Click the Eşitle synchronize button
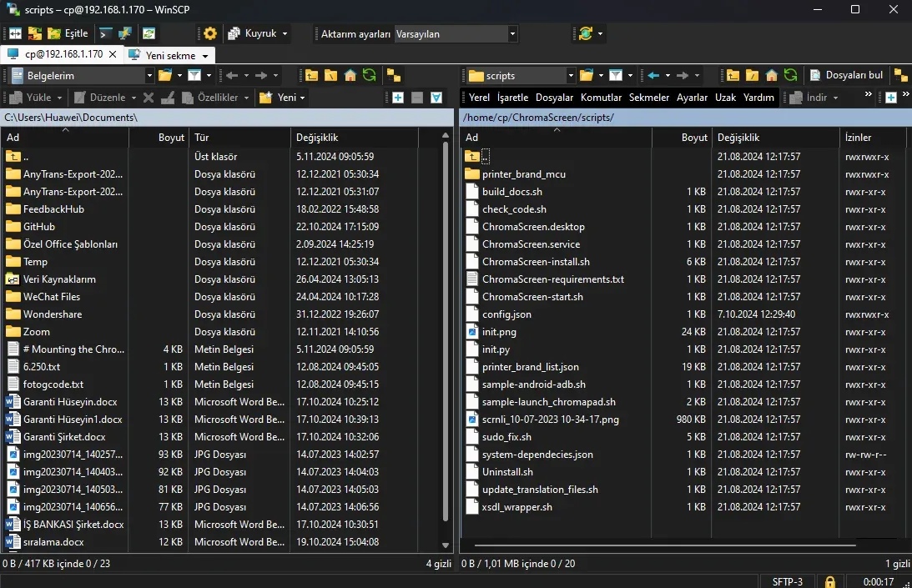Viewport: 912px width, 588px height. click(68, 33)
